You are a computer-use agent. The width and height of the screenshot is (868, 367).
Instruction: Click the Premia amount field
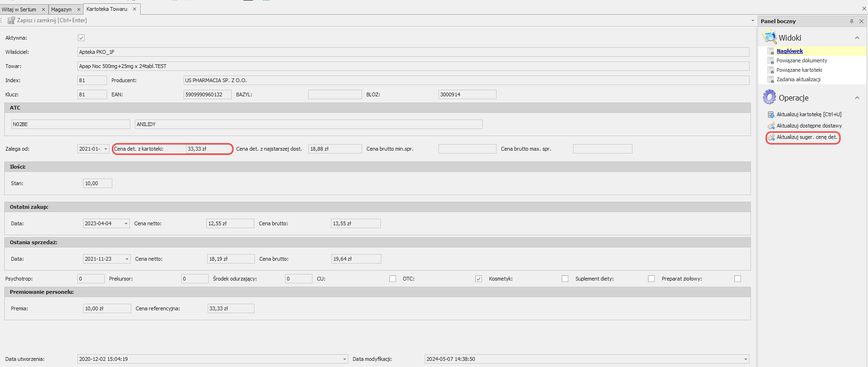[x=107, y=308]
